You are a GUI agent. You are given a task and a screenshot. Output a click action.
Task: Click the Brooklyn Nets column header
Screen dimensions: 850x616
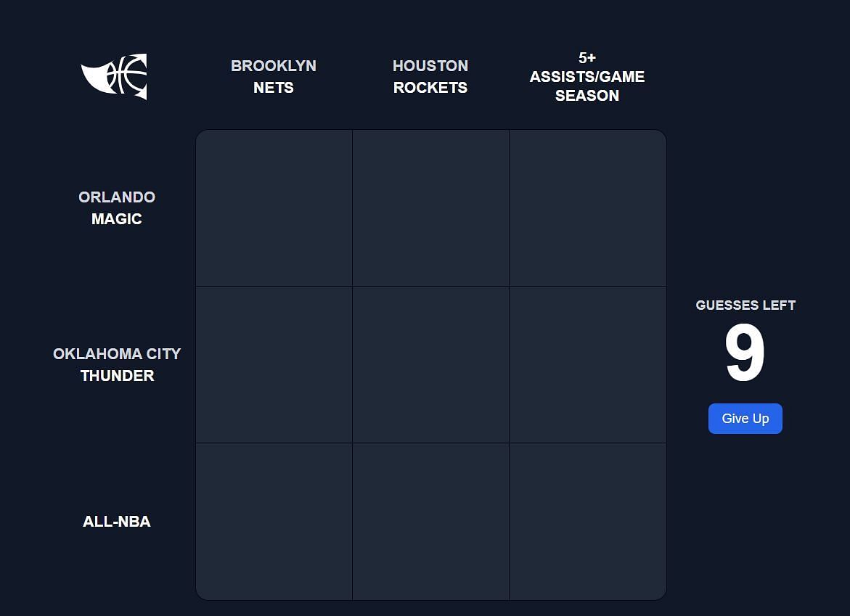274,76
